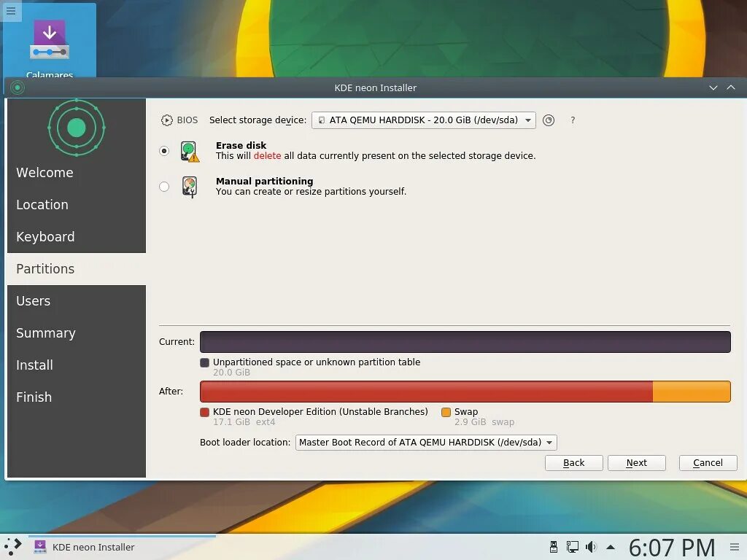Click the red KDE neon legend swatch
The image size is (747, 560).
(x=205, y=412)
